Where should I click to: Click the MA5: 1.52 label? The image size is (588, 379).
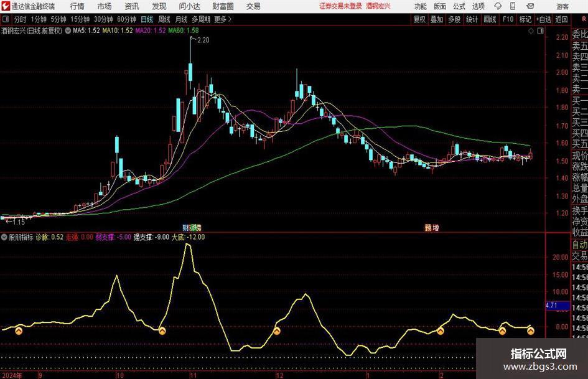tap(86, 30)
